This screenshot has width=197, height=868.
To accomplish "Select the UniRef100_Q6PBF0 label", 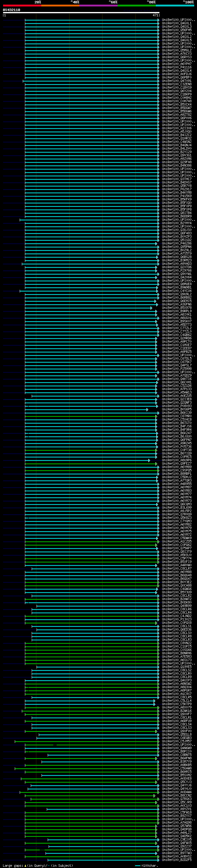I will tap(177, 78).
